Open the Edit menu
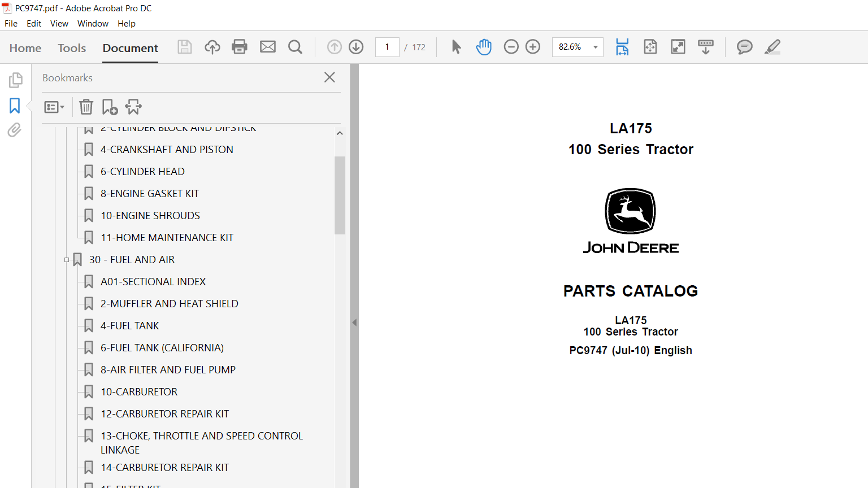The width and height of the screenshot is (868, 488). click(x=34, y=24)
